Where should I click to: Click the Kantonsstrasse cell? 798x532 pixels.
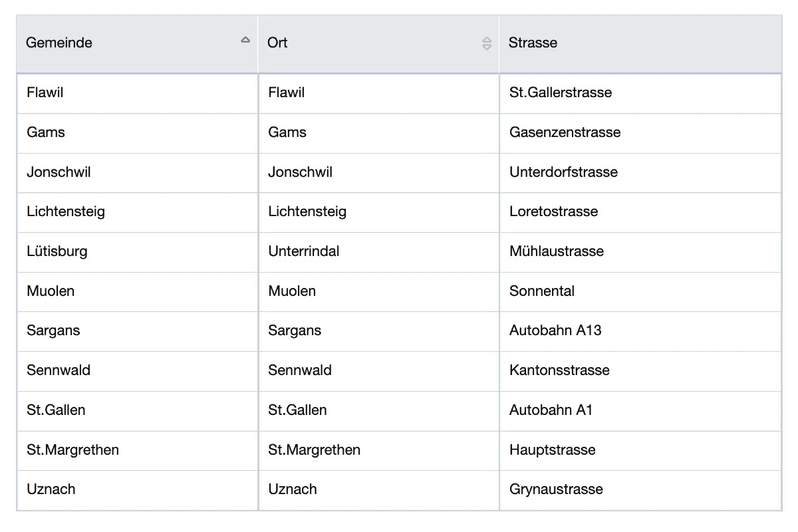[640, 371]
